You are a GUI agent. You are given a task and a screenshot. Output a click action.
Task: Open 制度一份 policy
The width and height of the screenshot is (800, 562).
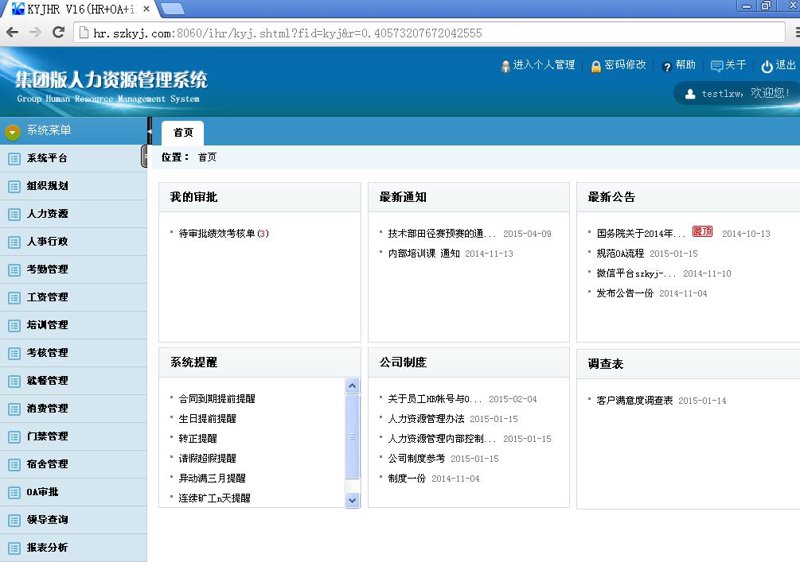(406, 478)
